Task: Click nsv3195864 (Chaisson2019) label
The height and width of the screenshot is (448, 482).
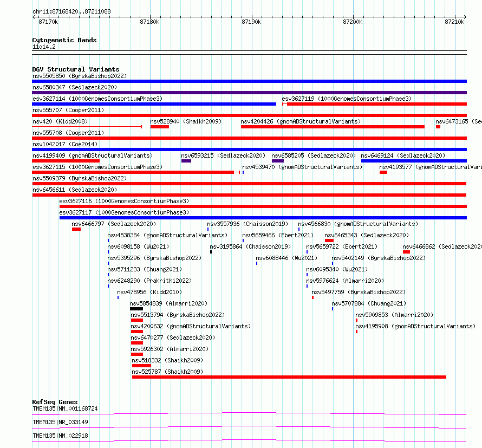Action: [250, 246]
